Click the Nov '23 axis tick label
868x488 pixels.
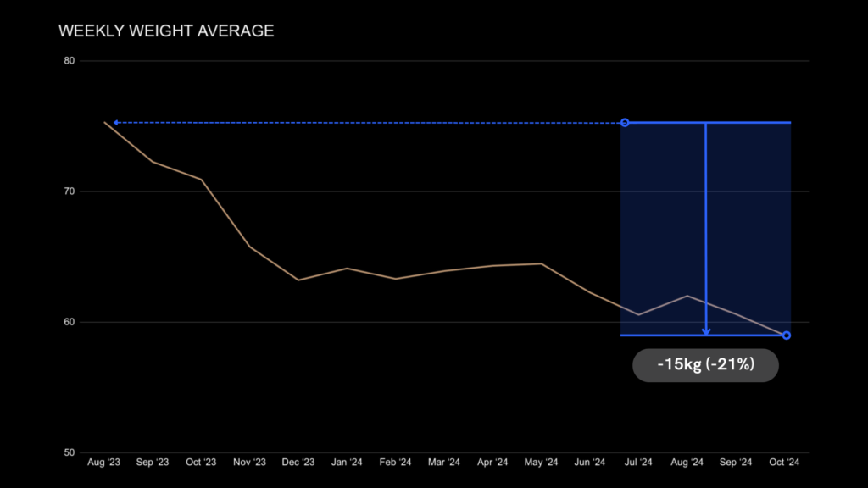[249, 463]
